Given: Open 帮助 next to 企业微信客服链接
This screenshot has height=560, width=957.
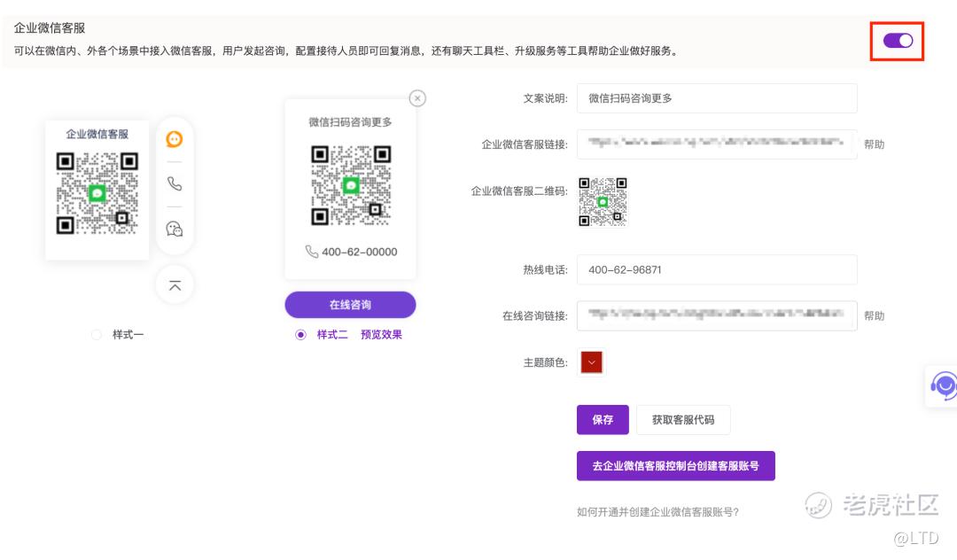Looking at the screenshot, I should pyautogui.click(x=874, y=144).
